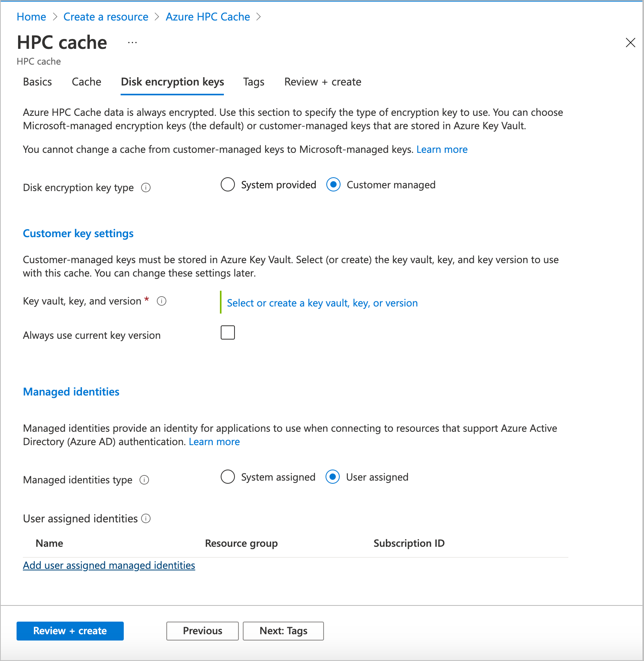Navigate to Home via breadcrumb
Image resolution: width=644 pixels, height=661 pixels.
[31, 17]
